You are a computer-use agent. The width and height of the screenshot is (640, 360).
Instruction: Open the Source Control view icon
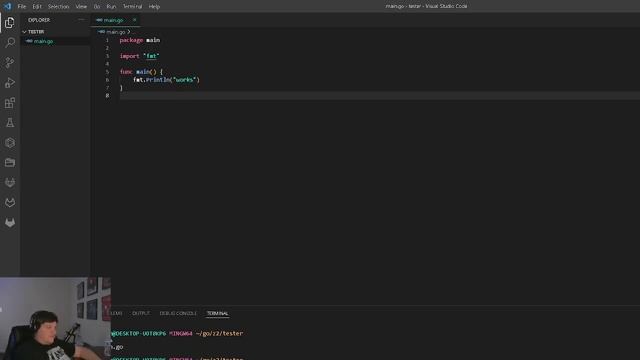tap(10, 62)
